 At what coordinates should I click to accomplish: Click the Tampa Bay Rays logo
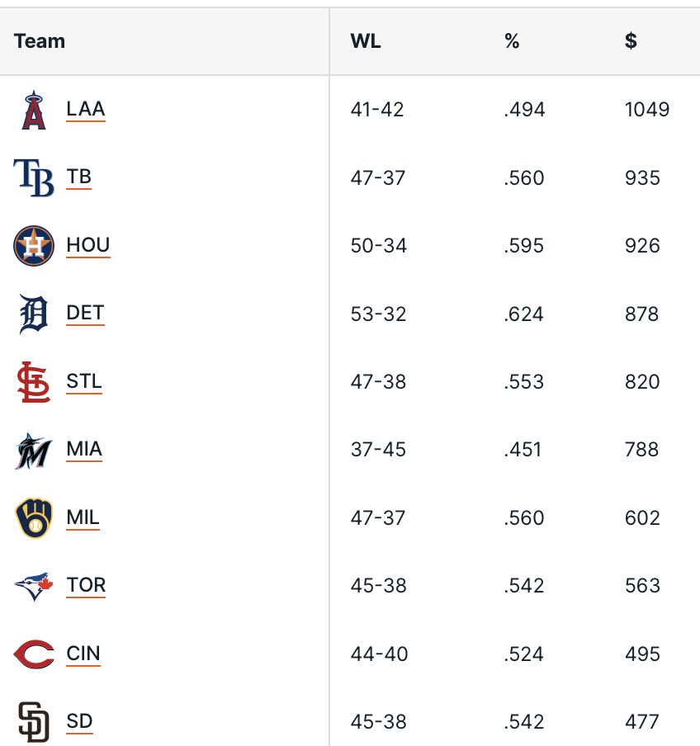click(34, 177)
